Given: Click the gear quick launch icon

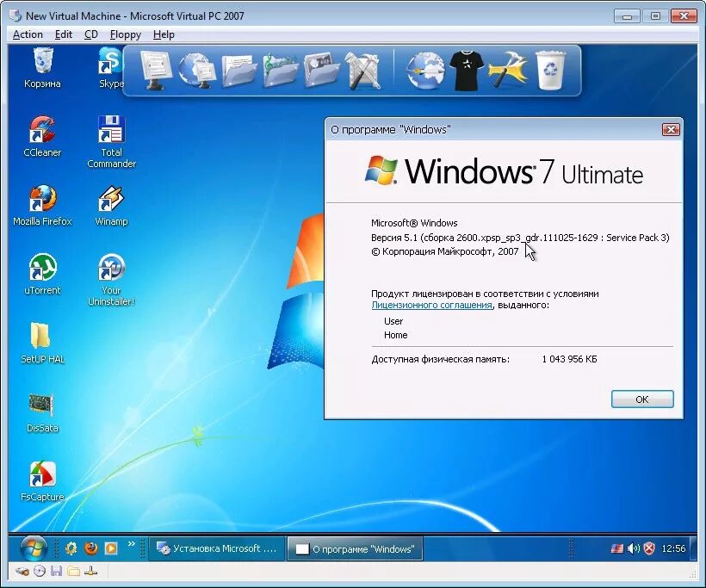Looking at the screenshot, I should pos(71,548).
